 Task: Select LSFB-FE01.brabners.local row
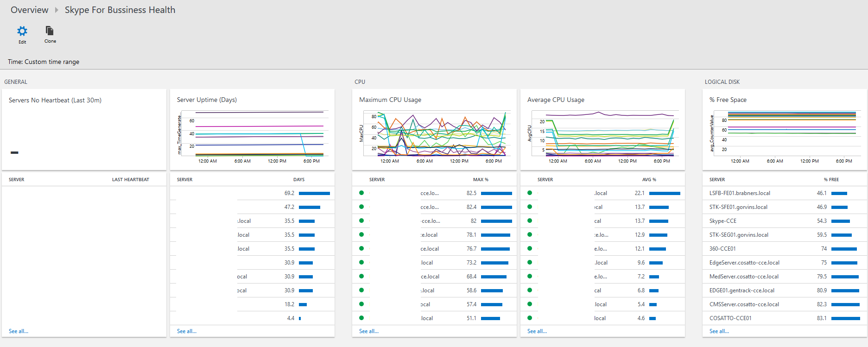click(785, 193)
